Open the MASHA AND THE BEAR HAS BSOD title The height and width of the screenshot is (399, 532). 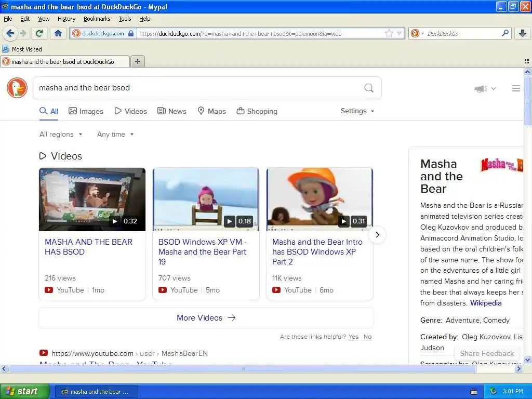click(x=88, y=247)
